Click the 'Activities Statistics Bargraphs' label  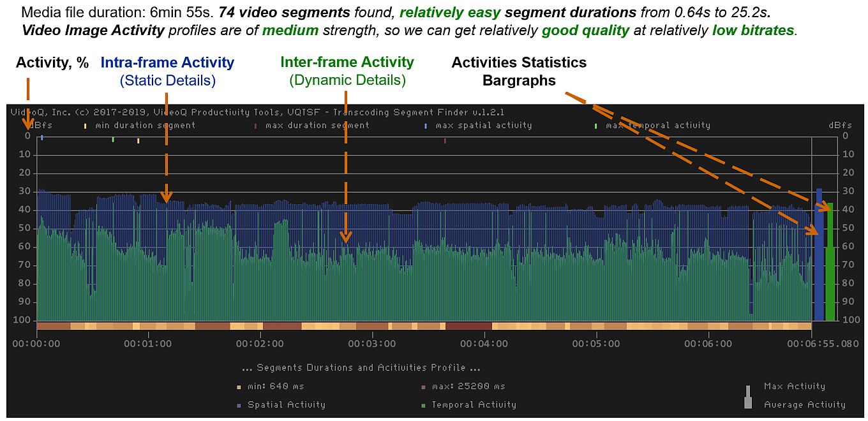click(519, 71)
